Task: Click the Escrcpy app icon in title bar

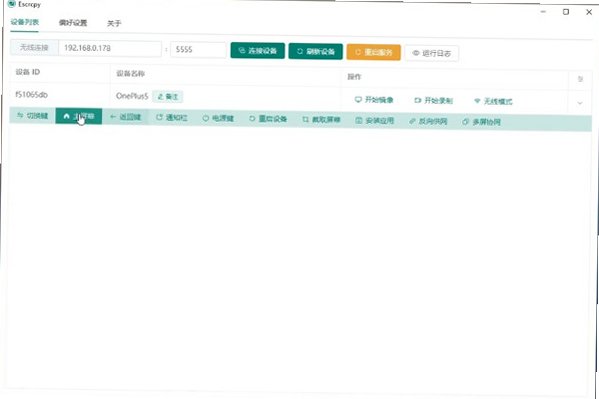Action: [11, 3]
